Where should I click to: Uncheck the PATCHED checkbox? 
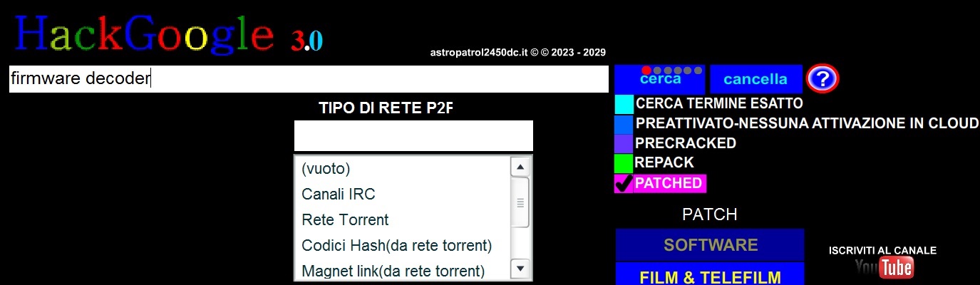(624, 183)
